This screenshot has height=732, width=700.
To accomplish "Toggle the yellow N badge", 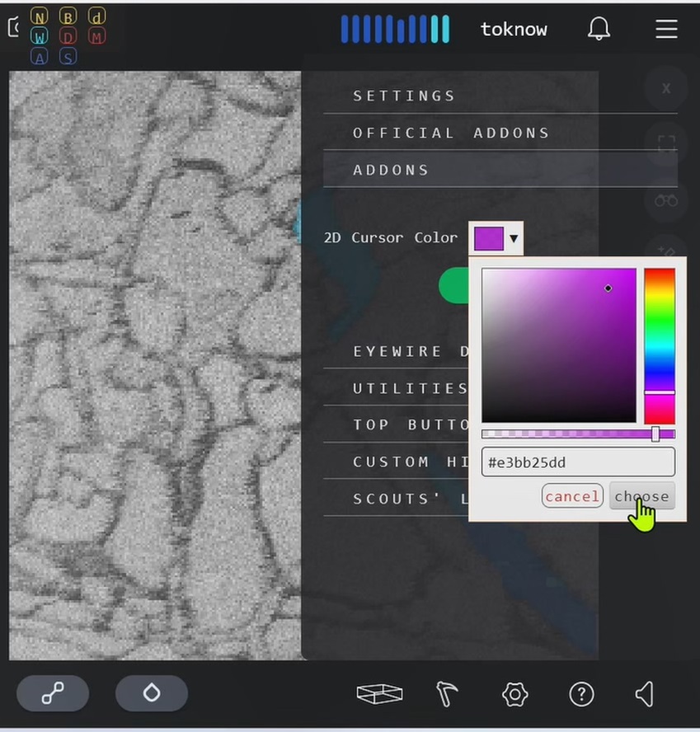I will (40, 16).
